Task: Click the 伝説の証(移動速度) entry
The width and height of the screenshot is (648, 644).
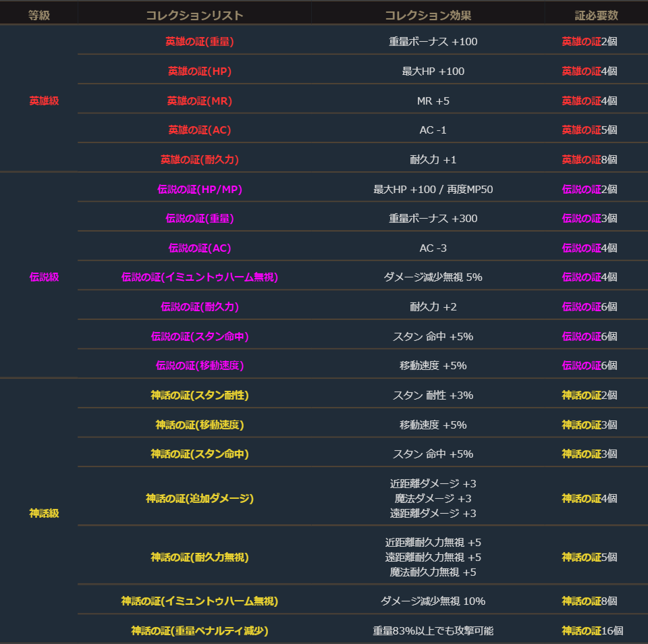Action: (199, 365)
